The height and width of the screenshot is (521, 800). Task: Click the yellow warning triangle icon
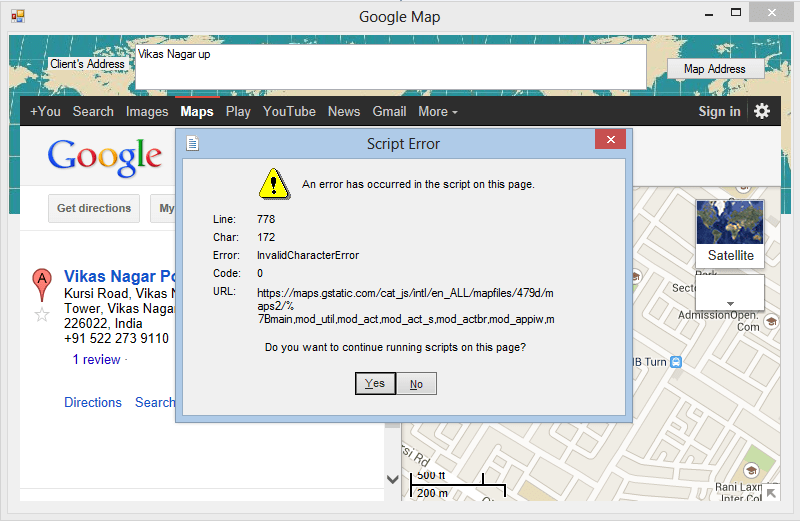point(274,184)
